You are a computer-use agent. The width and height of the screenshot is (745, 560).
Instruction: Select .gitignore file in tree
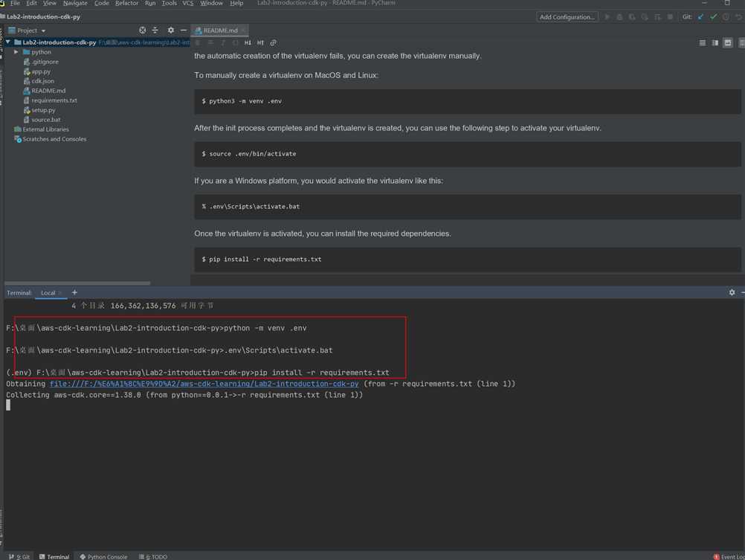coord(45,62)
